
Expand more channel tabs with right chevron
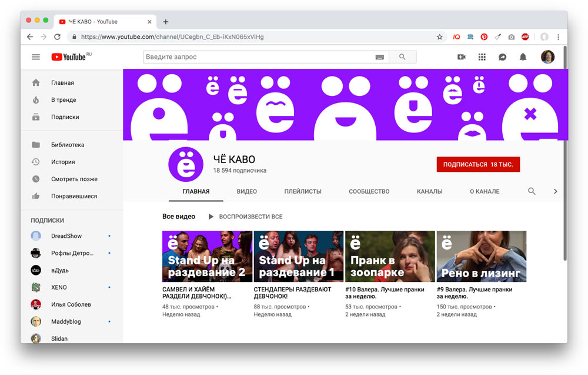tap(555, 191)
